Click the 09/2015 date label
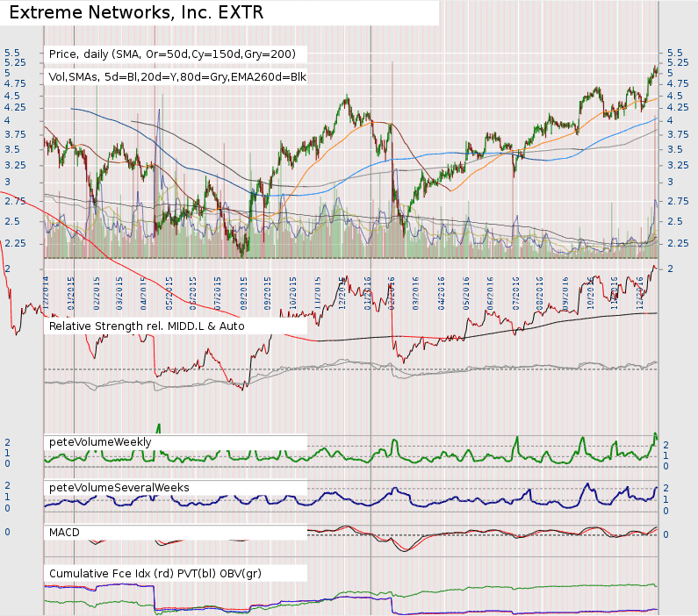This screenshot has height=616, width=698. click(x=268, y=294)
